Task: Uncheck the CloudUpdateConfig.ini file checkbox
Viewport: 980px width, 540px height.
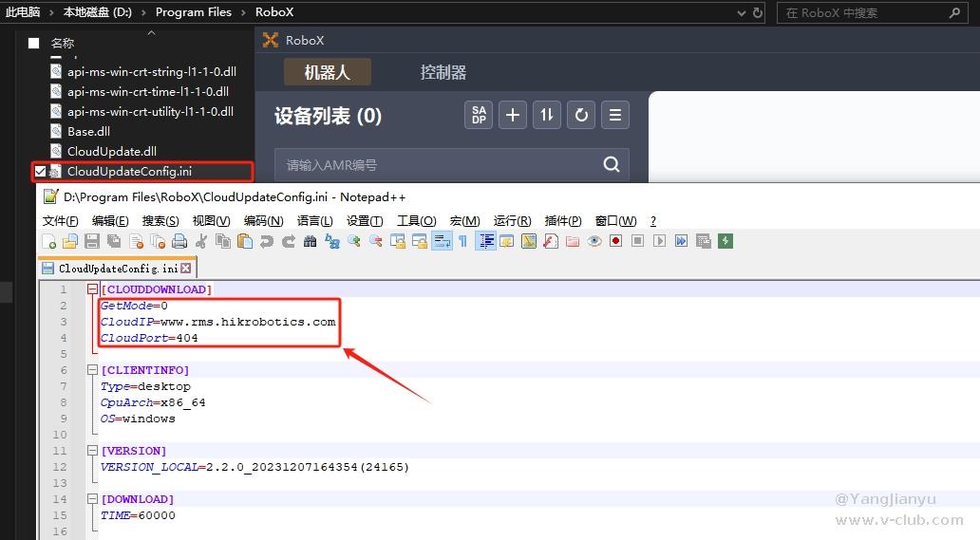Action: pyautogui.click(x=41, y=171)
